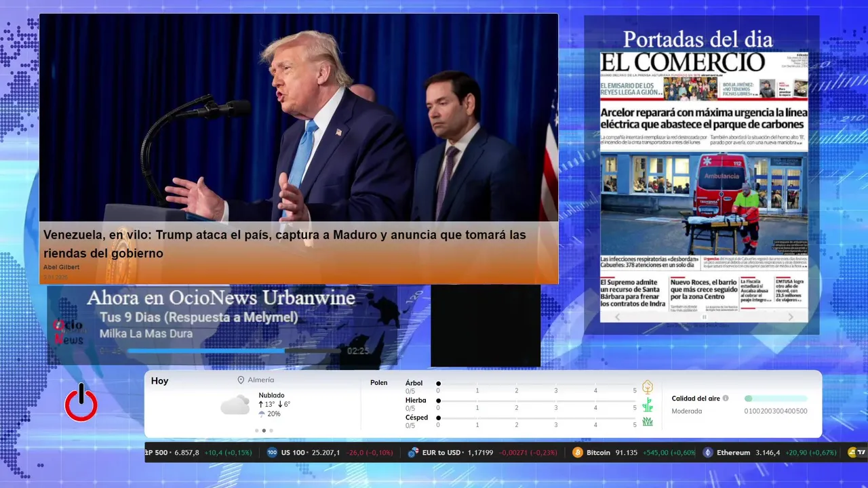This screenshot has width=868, height=488.
Task: Click Bitcoin price 91.135
Action: (626, 452)
